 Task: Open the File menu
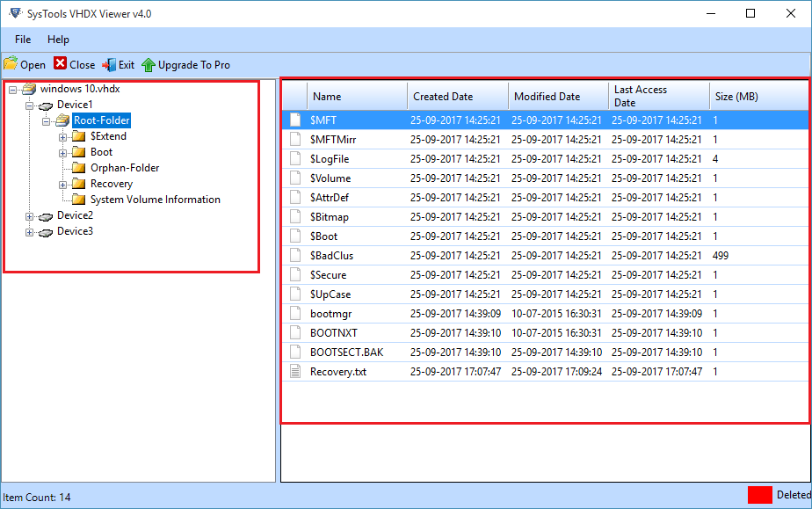pyautogui.click(x=23, y=40)
